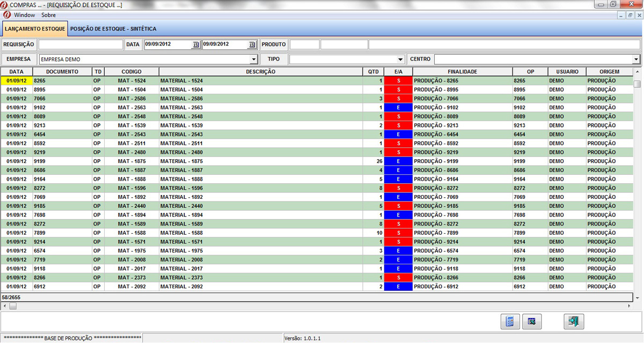Switch to Posição de Estoque - Sintética tab
644x343 pixels.
coord(113,28)
